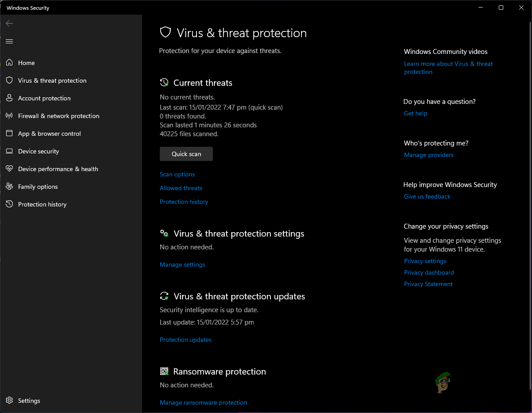532x413 pixels.
Task: Click the Family options people icon
Action: pos(9,187)
